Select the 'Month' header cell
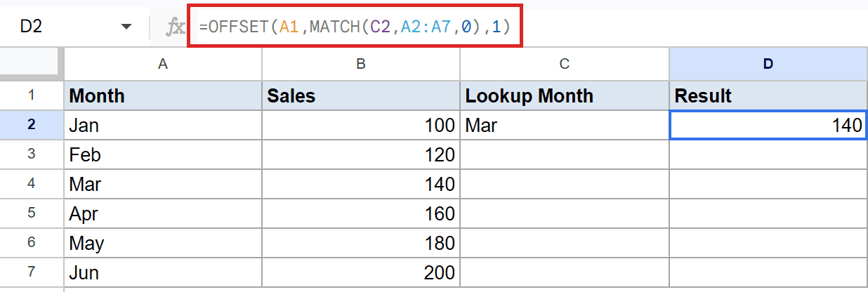The image size is (868, 292). click(x=163, y=95)
